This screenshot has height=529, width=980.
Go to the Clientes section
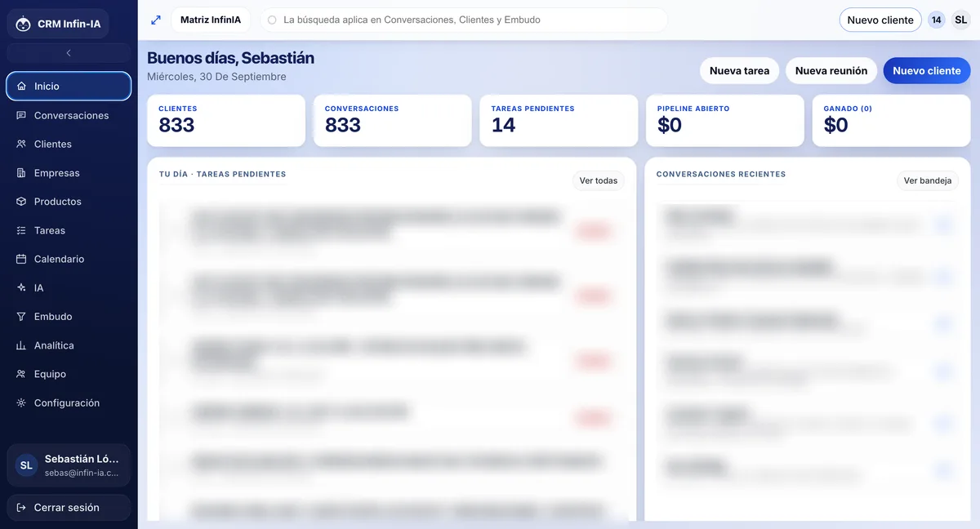(69, 144)
